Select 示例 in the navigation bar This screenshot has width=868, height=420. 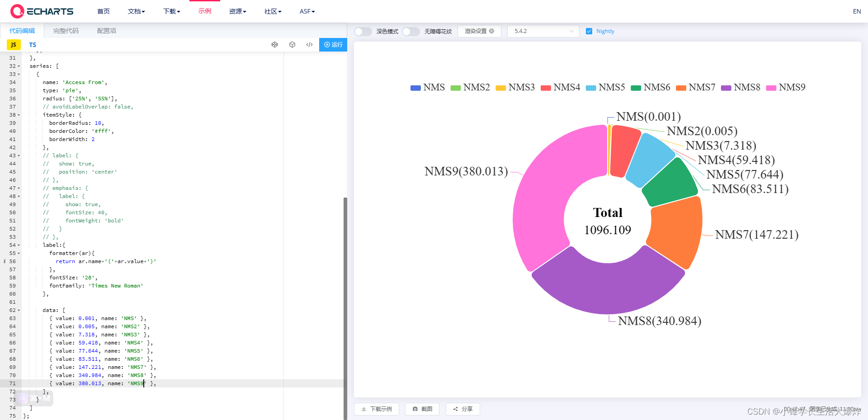point(205,11)
